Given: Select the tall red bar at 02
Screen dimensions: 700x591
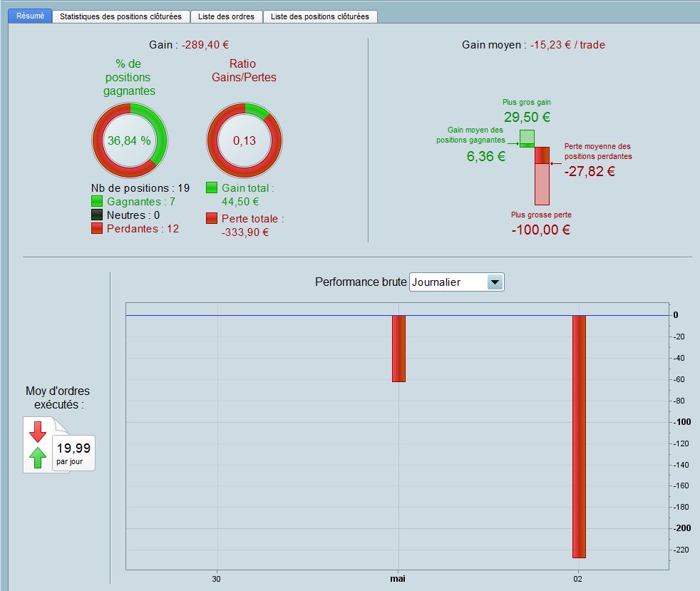Looking at the screenshot, I should 579,436.
